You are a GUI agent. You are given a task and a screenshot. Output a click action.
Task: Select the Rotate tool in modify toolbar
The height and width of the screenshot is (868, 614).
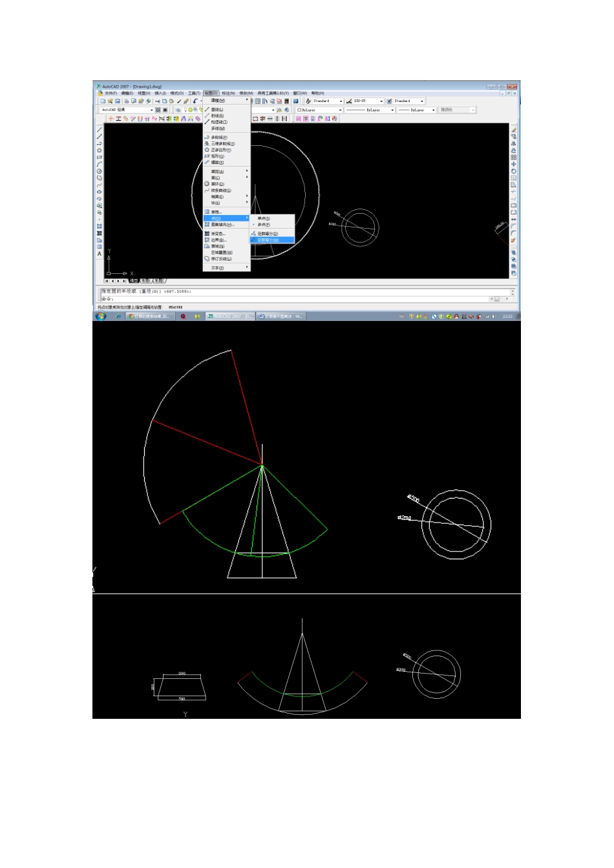click(x=514, y=171)
